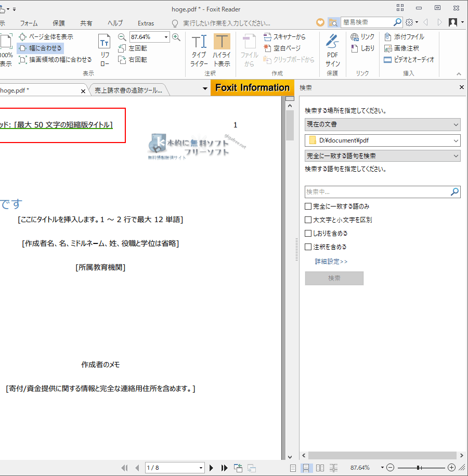Zoom out with the minus magnifier
The height and width of the screenshot is (476, 468).
pyautogui.click(x=122, y=37)
